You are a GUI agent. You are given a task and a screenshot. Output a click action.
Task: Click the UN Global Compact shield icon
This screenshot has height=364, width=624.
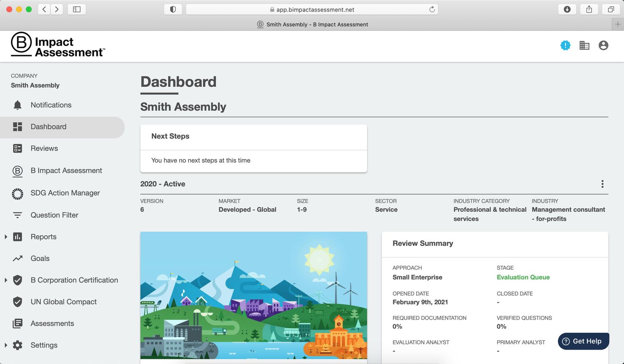coord(17,302)
